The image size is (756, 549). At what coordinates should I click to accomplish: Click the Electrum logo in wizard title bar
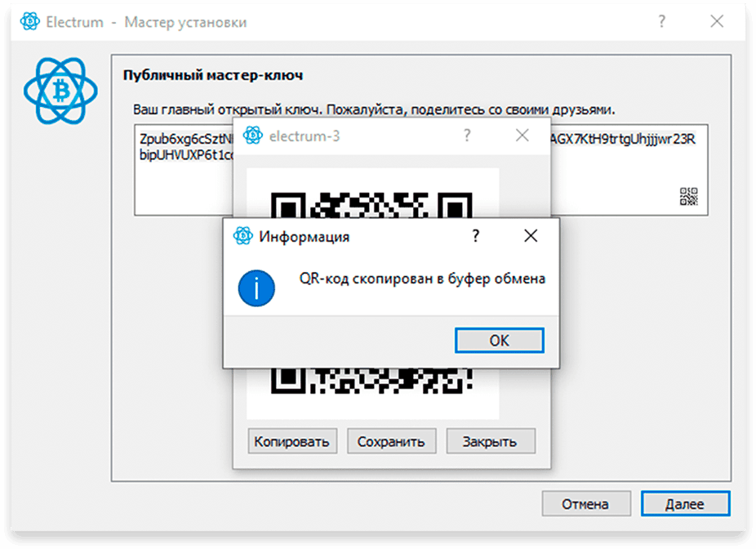[29, 22]
